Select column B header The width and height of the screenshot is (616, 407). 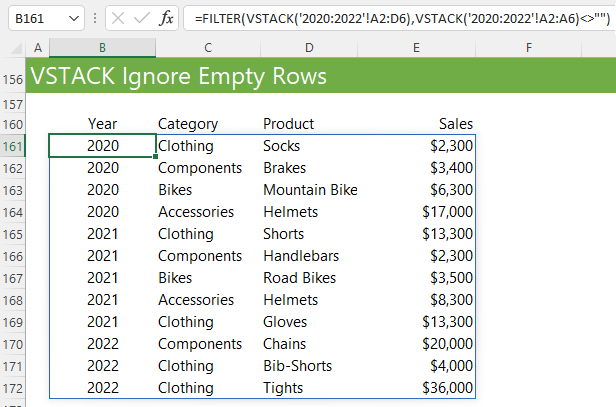click(102, 48)
